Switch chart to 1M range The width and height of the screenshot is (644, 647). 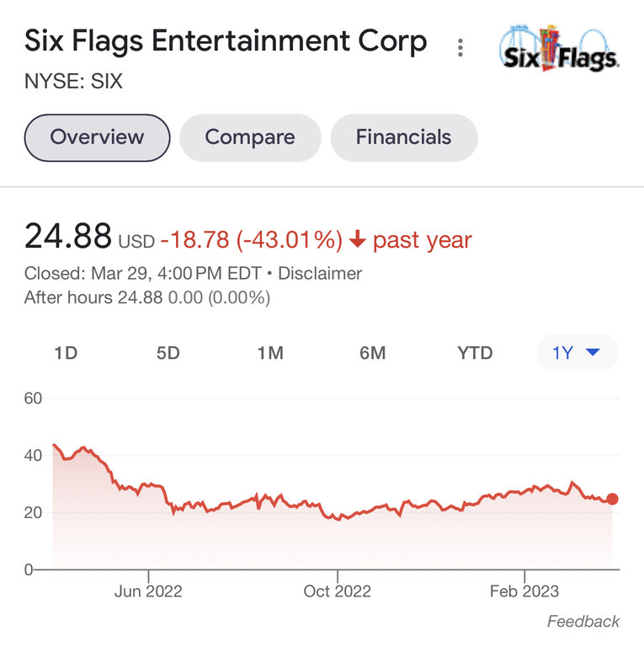(x=270, y=353)
